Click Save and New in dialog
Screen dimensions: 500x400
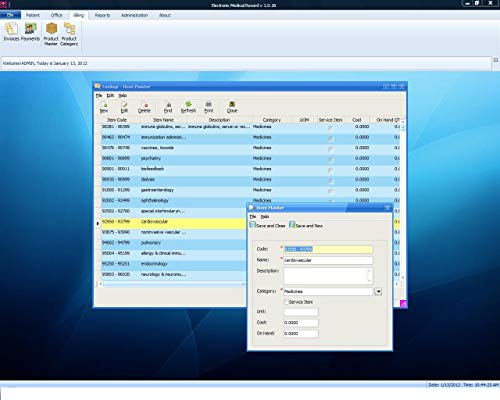click(306, 225)
